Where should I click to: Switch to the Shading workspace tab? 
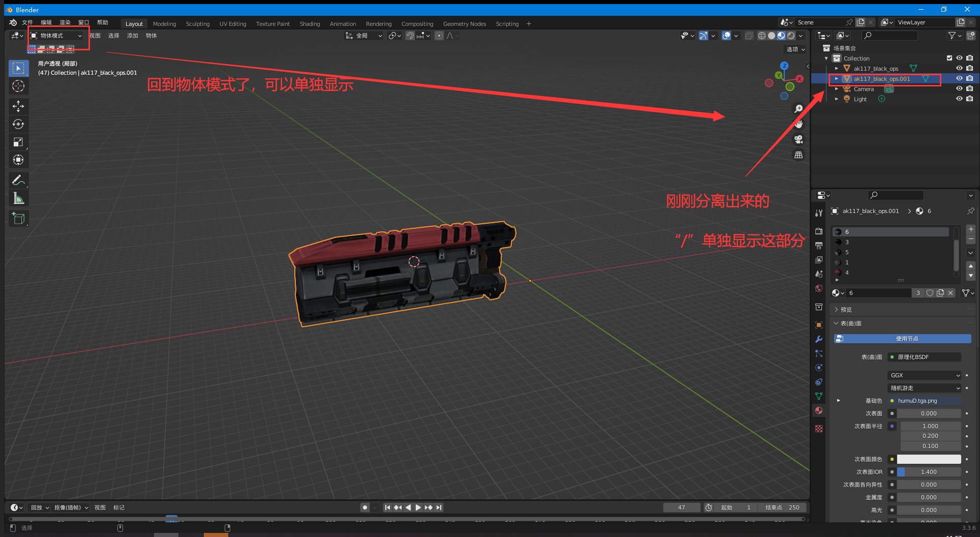[x=310, y=24]
